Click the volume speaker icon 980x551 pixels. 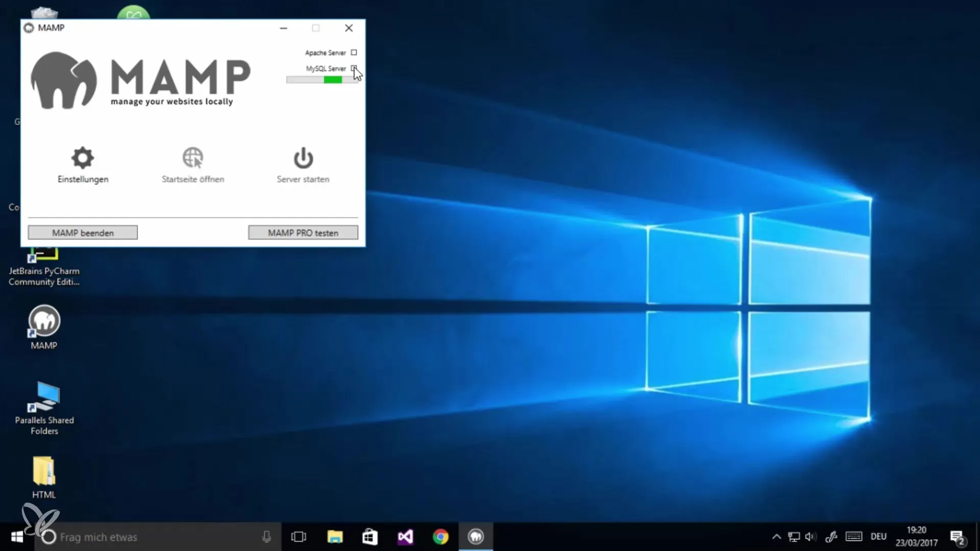pos(811,537)
